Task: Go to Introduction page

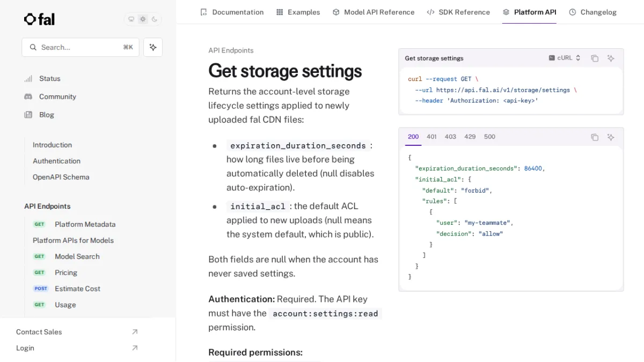Action: (52, 145)
